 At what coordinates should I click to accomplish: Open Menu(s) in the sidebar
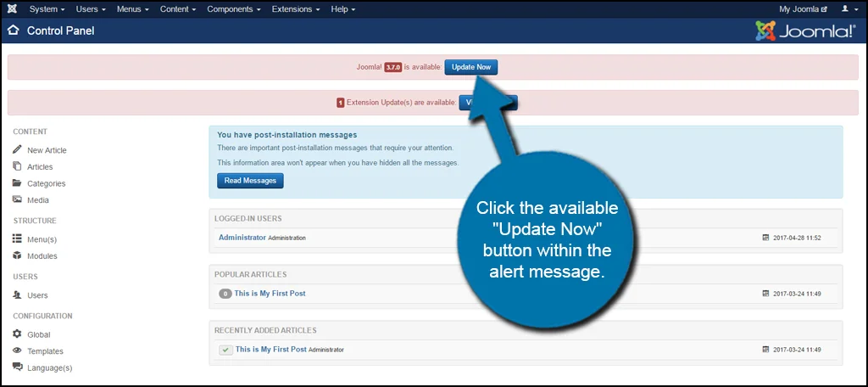pyautogui.click(x=42, y=239)
